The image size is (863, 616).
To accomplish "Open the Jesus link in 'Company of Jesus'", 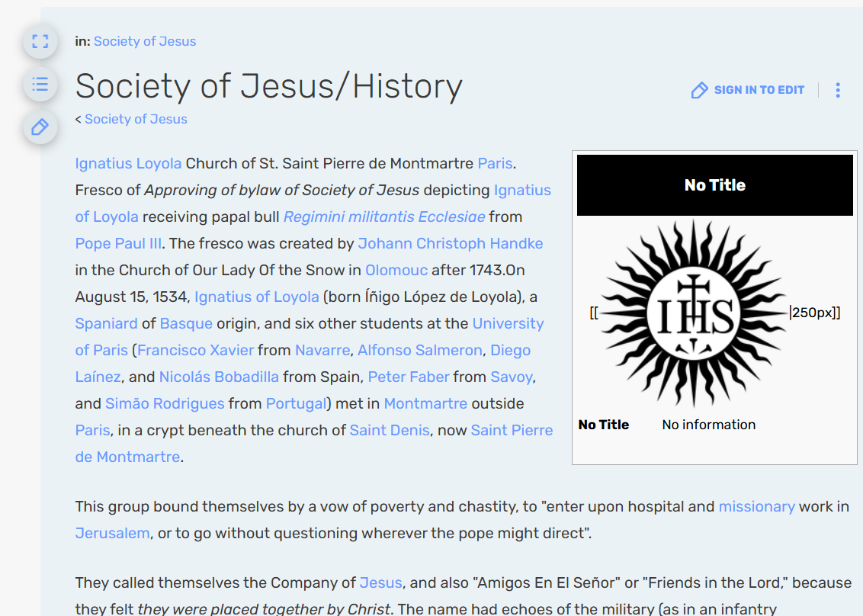I will [x=381, y=583].
